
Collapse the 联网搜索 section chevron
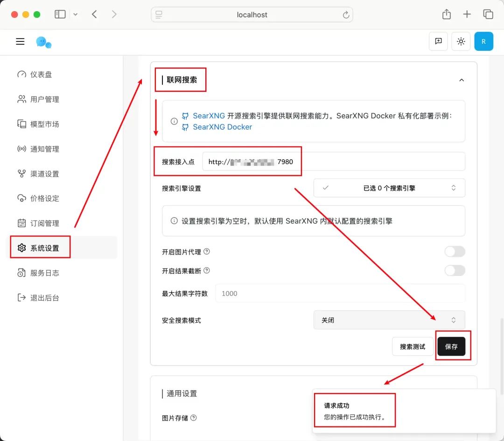461,80
